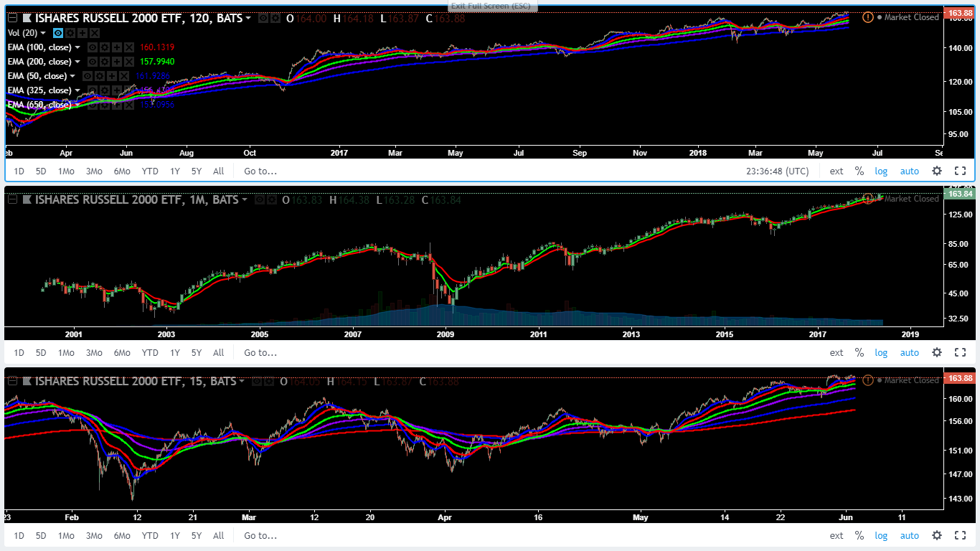This screenshot has height=551, width=980.
Task: Open the 120 chart symbol title dropdown
Action: (x=248, y=18)
